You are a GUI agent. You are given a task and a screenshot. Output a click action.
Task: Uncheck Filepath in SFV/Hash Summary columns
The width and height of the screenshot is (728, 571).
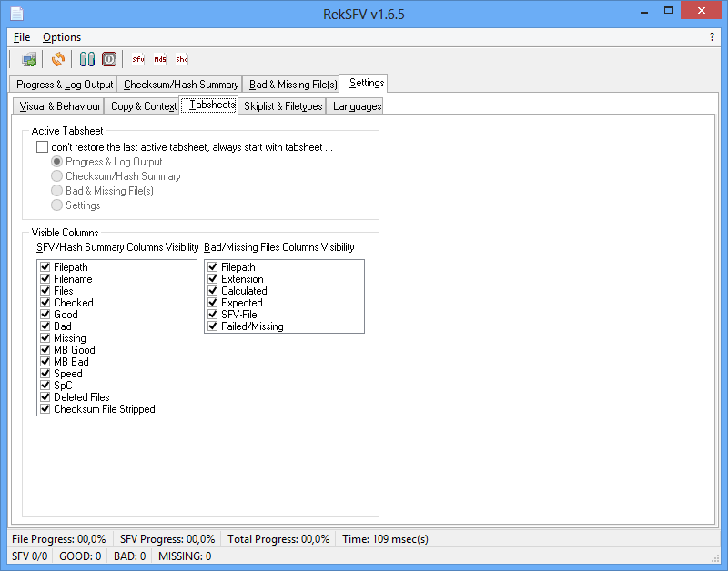45,266
